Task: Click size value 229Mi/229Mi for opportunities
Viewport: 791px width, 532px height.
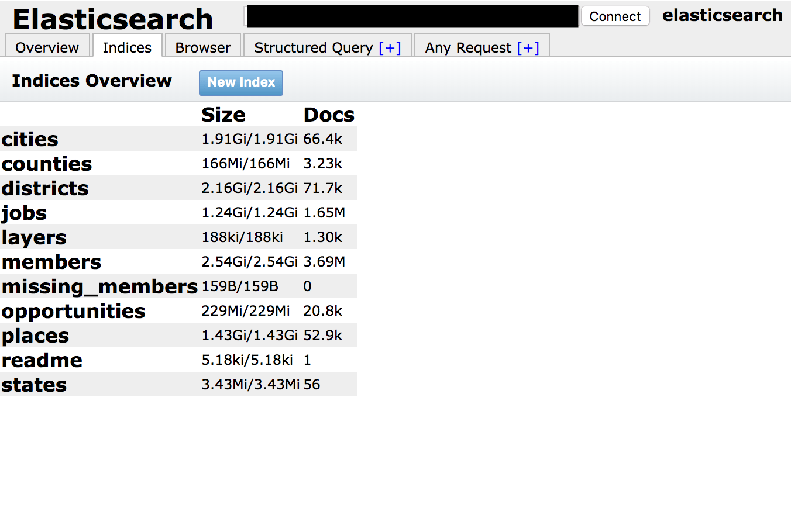Action: point(246,311)
